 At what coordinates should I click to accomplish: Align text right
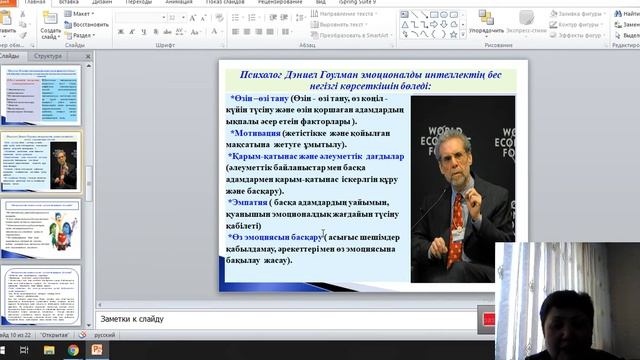coord(258,31)
